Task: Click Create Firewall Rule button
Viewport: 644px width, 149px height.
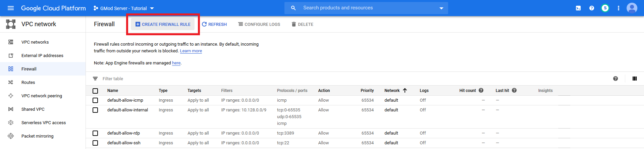Action: [163, 24]
